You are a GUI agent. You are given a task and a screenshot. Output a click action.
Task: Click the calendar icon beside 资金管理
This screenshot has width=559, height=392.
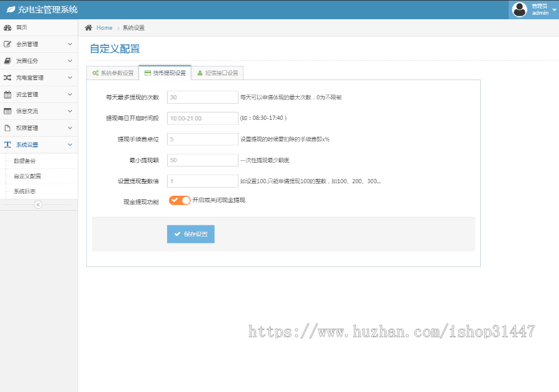(x=7, y=94)
